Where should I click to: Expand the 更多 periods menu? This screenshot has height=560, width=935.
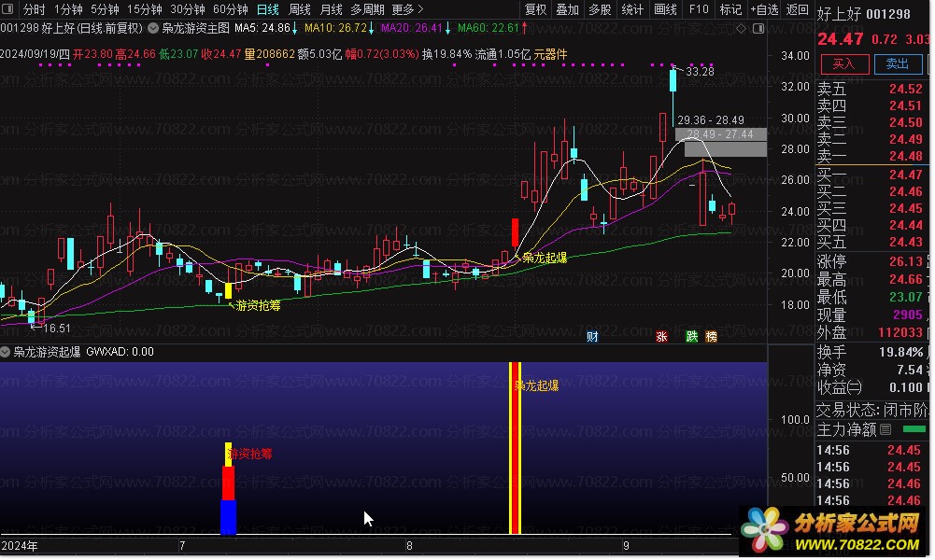click(x=407, y=9)
